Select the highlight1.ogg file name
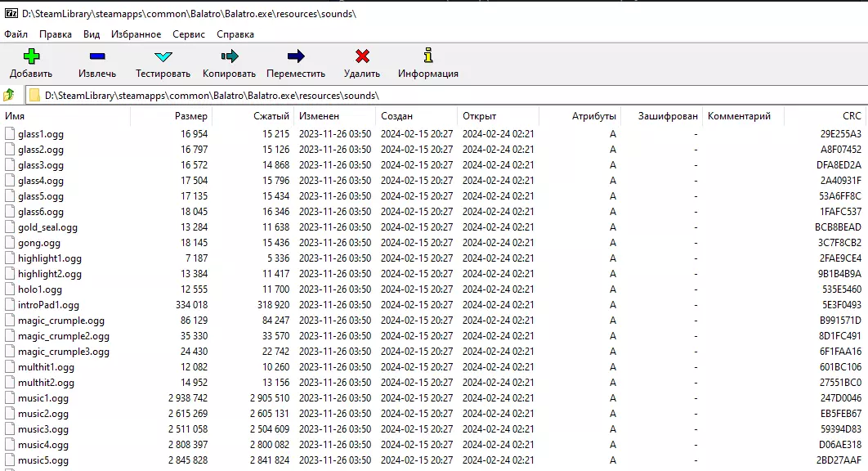 coord(49,258)
